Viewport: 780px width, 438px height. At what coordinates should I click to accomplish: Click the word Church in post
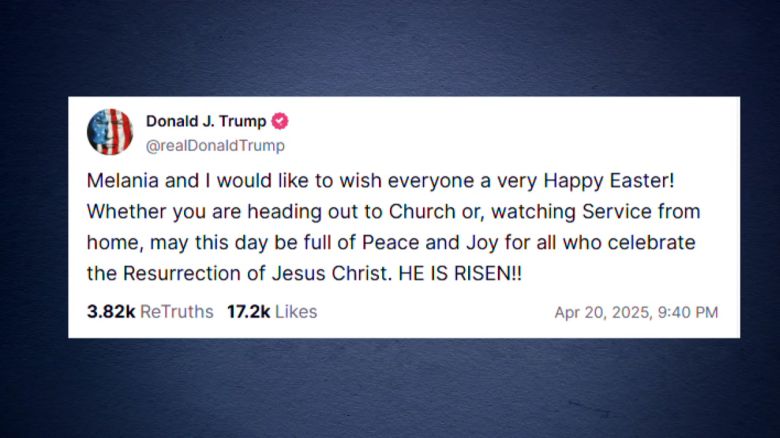pos(422,212)
